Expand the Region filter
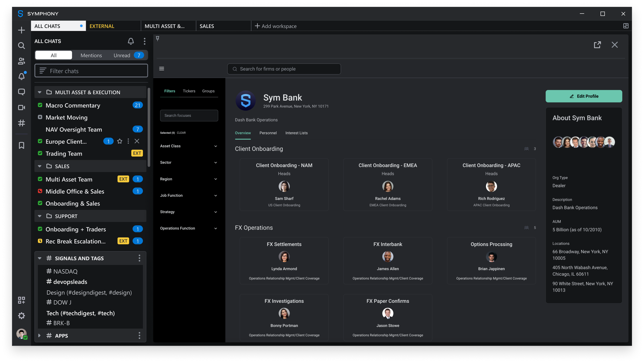Image resolution: width=644 pixels, height=363 pixels. 189,179
